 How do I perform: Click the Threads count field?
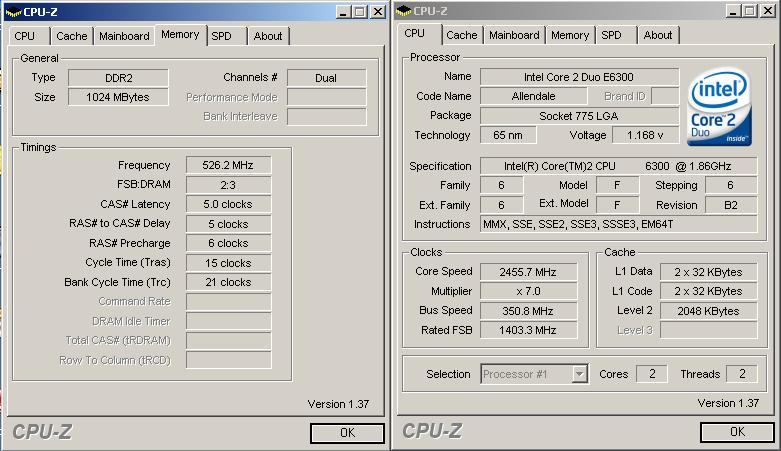[x=742, y=374]
